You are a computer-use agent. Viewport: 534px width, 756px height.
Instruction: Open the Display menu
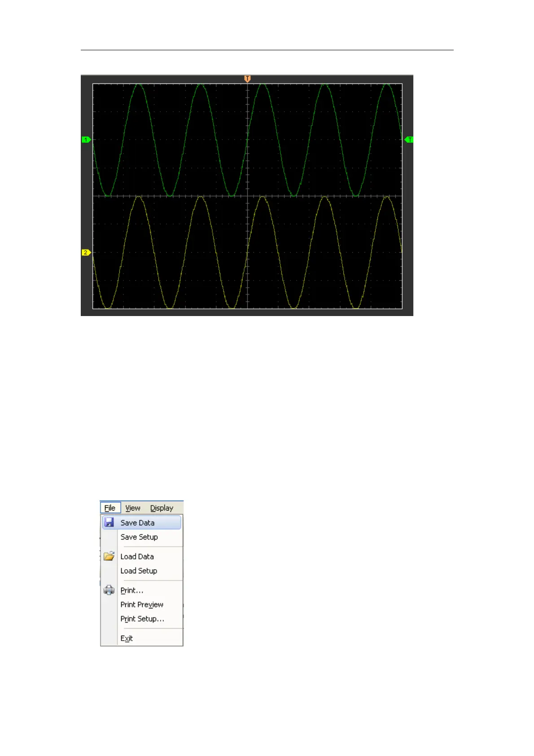[162, 508]
